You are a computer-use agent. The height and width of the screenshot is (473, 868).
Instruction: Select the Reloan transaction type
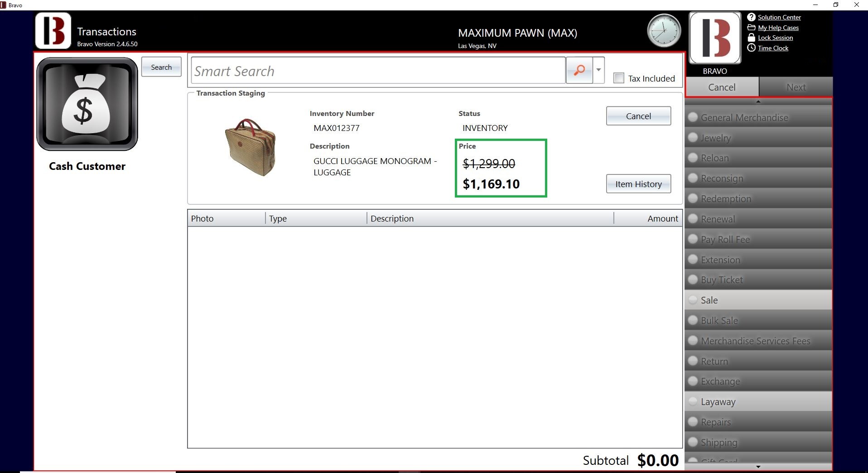[x=758, y=158]
